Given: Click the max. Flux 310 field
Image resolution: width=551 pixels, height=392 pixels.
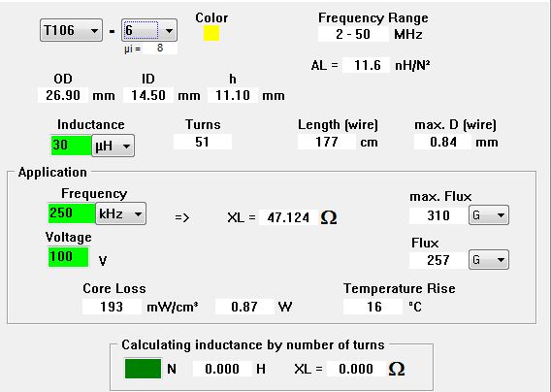Looking at the screenshot, I should [438, 215].
